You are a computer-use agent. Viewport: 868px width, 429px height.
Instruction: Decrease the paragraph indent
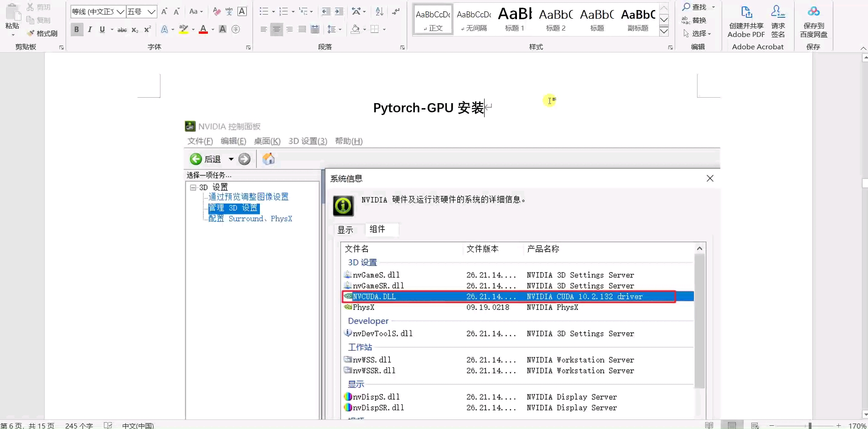coord(326,11)
